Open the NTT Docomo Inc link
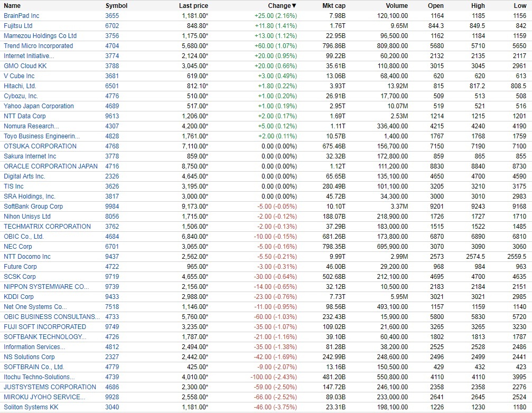The width and height of the screenshot is (532, 413). pos(27,256)
